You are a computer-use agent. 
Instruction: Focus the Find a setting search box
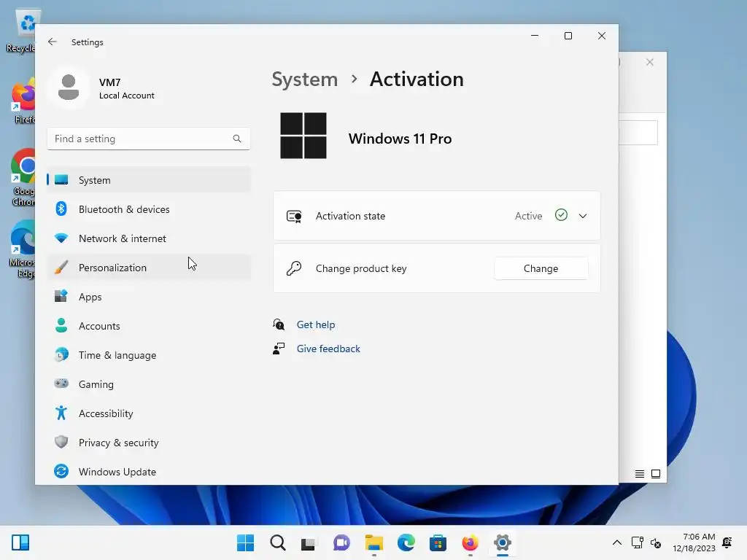pyautogui.click(x=149, y=139)
